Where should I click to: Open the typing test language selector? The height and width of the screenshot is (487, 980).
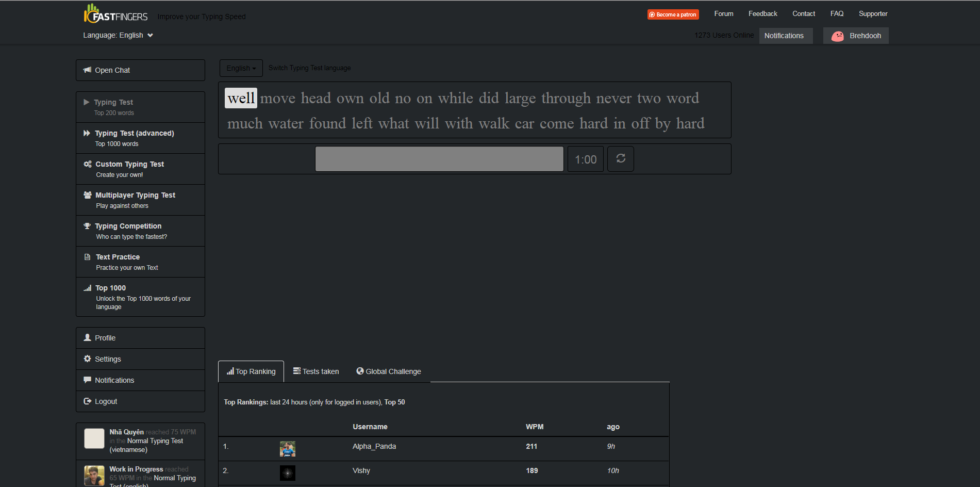(x=241, y=68)
